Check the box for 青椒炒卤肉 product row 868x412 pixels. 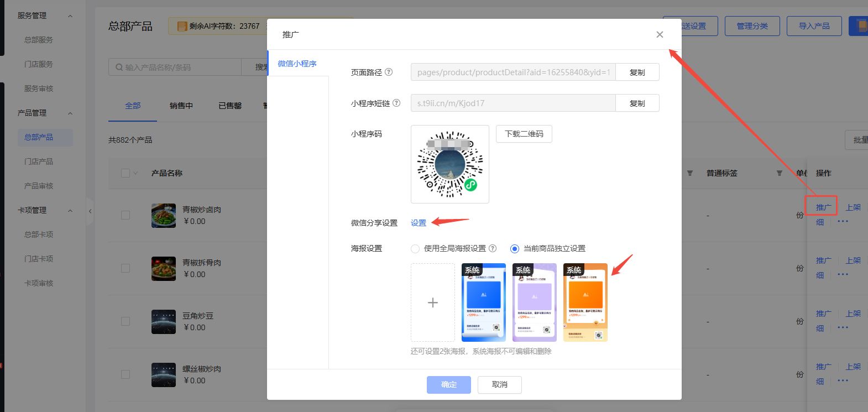pos(126,215)
